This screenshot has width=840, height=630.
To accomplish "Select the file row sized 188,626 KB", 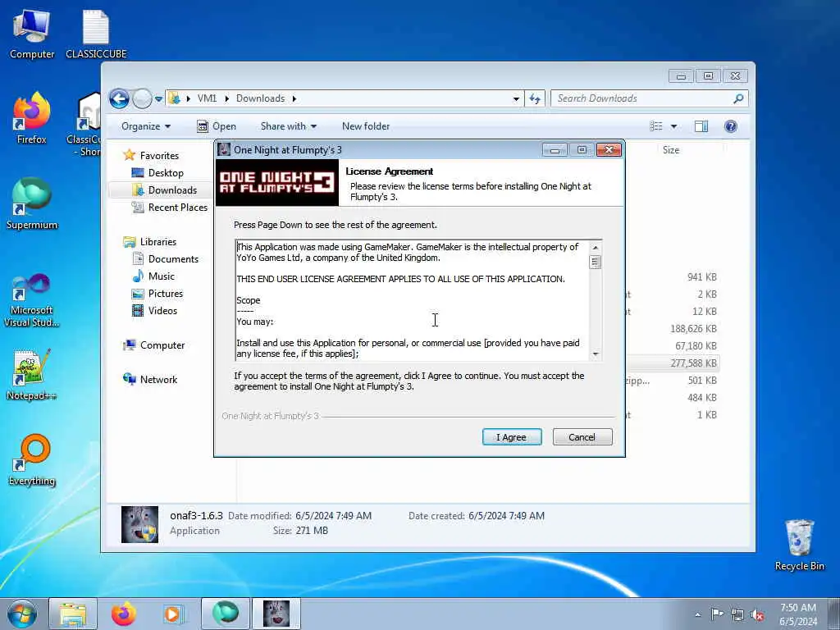I will click(x=673, y=329).
